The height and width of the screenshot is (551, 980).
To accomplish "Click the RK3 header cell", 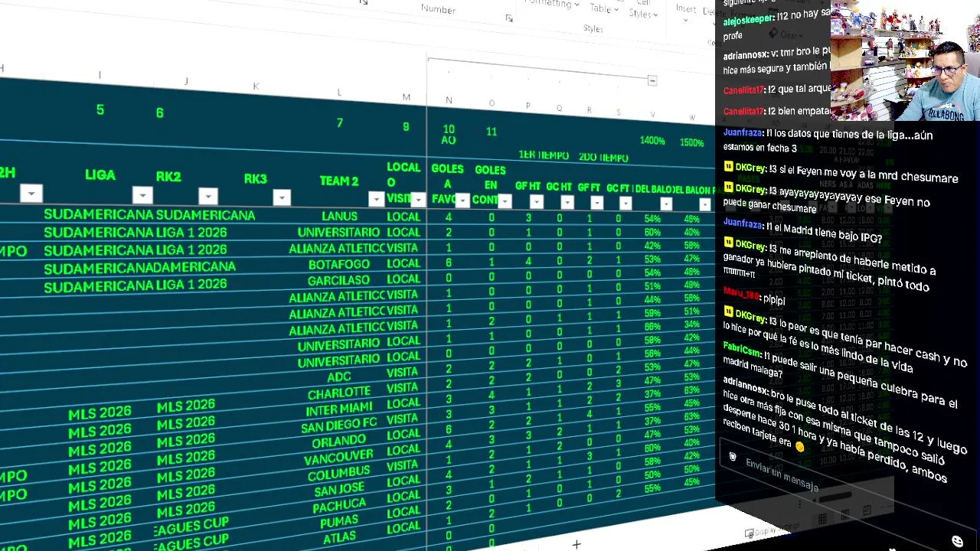I will 256,179.
